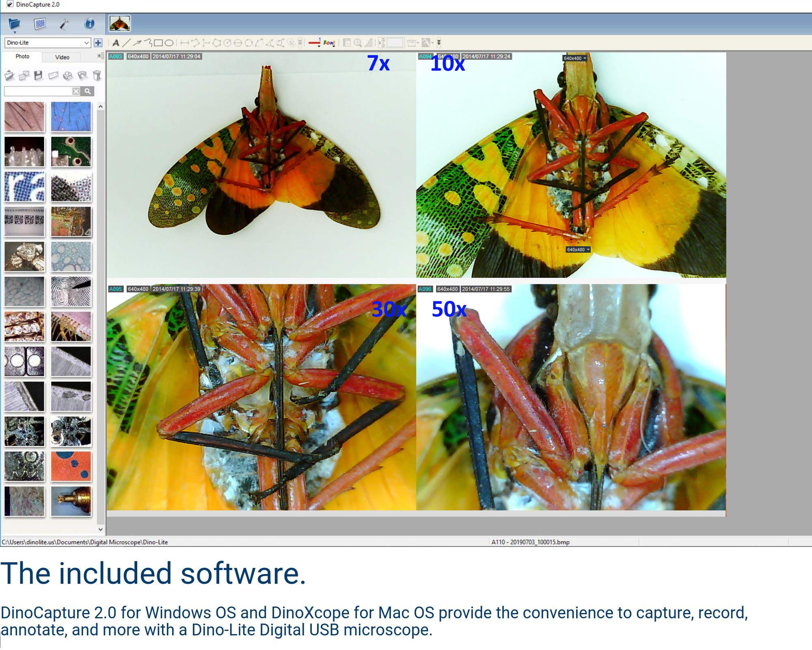Click the hammer tools icon
This screenshot has width=812, height=650.
(64, 24)
